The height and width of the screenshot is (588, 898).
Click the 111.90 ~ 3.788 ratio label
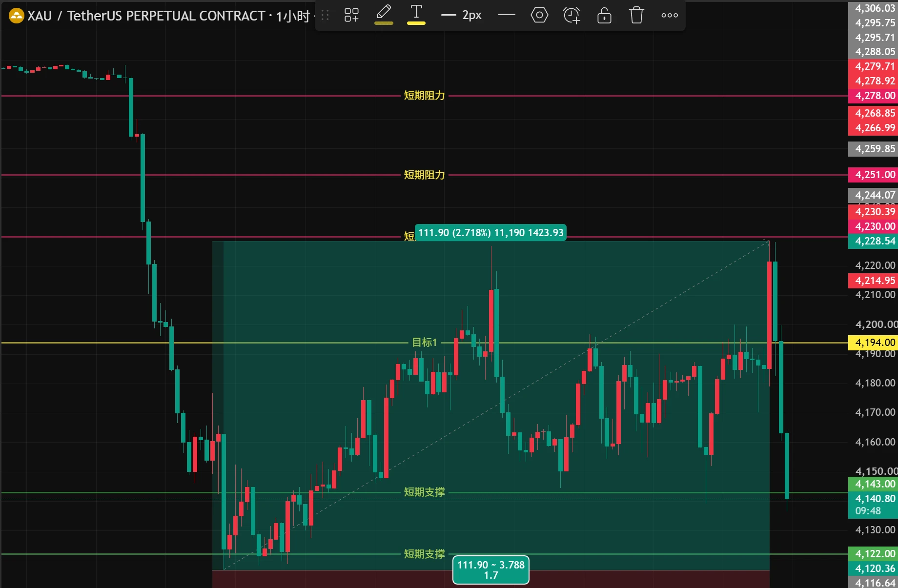tap(491, 570)
